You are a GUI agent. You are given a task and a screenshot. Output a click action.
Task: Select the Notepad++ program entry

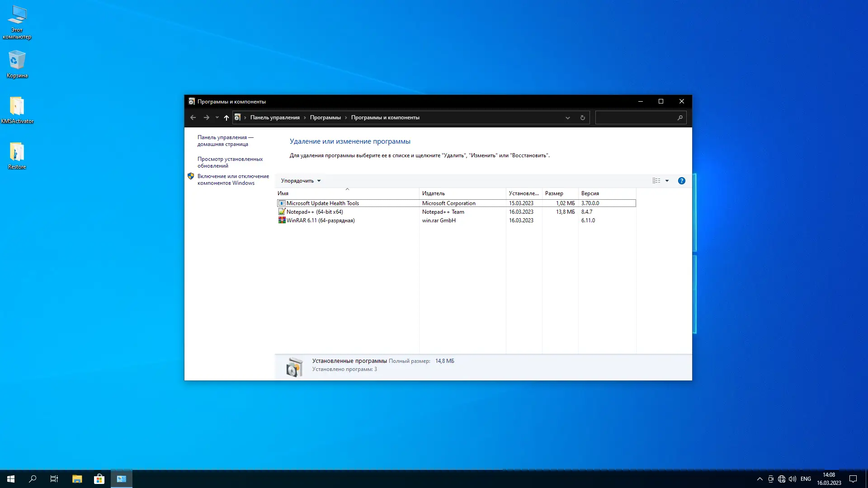point(314,212)
